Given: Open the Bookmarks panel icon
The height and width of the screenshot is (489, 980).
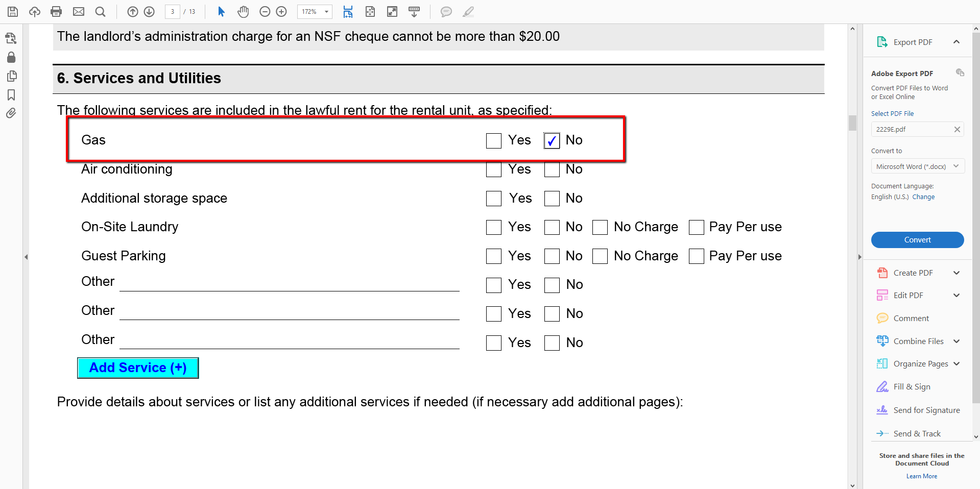Looking at the screenshot, I should (11, 95).
